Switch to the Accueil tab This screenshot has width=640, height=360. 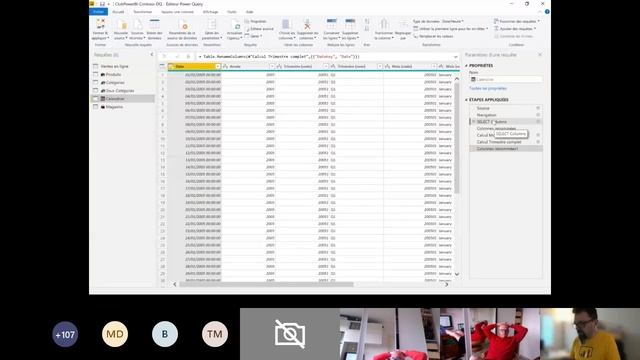118,12
